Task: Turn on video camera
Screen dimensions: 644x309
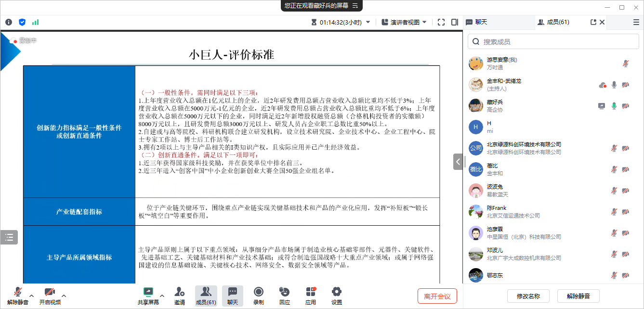Action: tap(50, 296)
